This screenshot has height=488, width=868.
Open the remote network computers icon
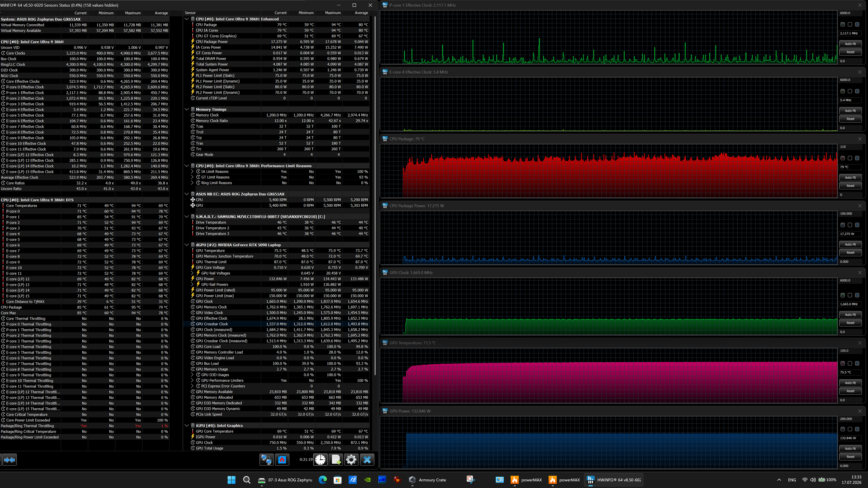tap(266, 459)
